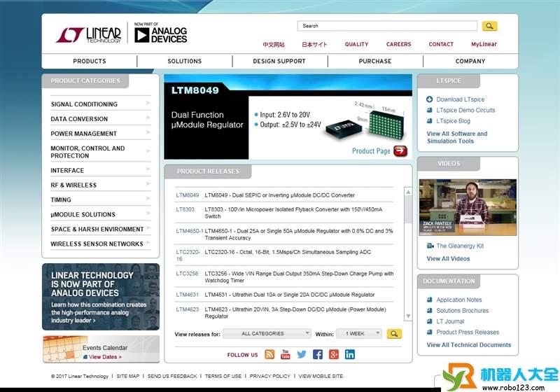Switch to the Japanese site link
560x392 pixels.
314,45
